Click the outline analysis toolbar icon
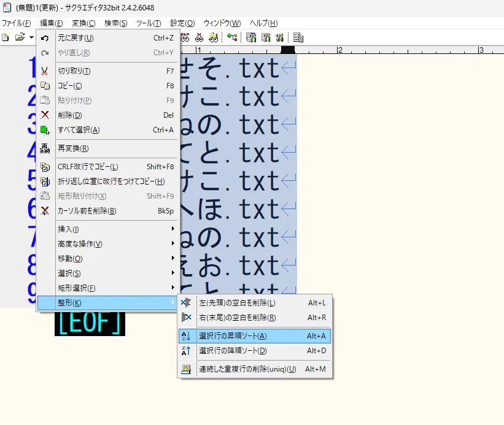504x425 pixels. pos(232,37)
